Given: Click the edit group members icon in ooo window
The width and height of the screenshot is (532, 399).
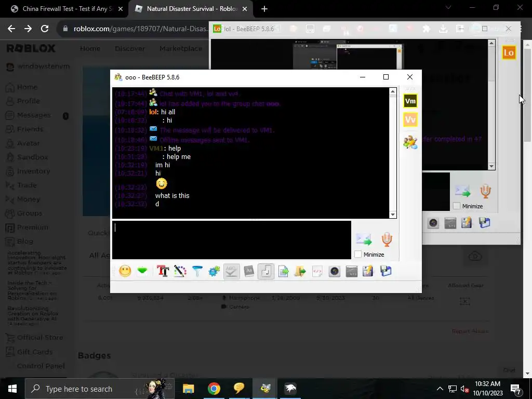Looking at the screenshot, I should pyautogui.click(x=410, y=142).
